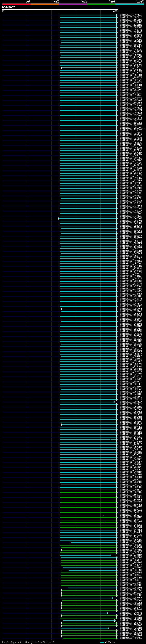Select the UniRef100_P24481 row label
The width and height of the screenshot is (146, 644).
click(131, 366)
